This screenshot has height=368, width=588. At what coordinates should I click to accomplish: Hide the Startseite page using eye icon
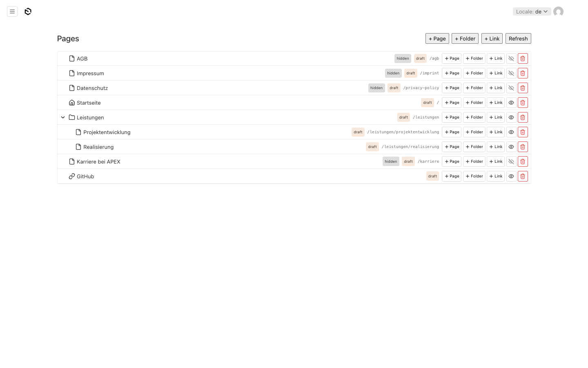pos(511,103)
